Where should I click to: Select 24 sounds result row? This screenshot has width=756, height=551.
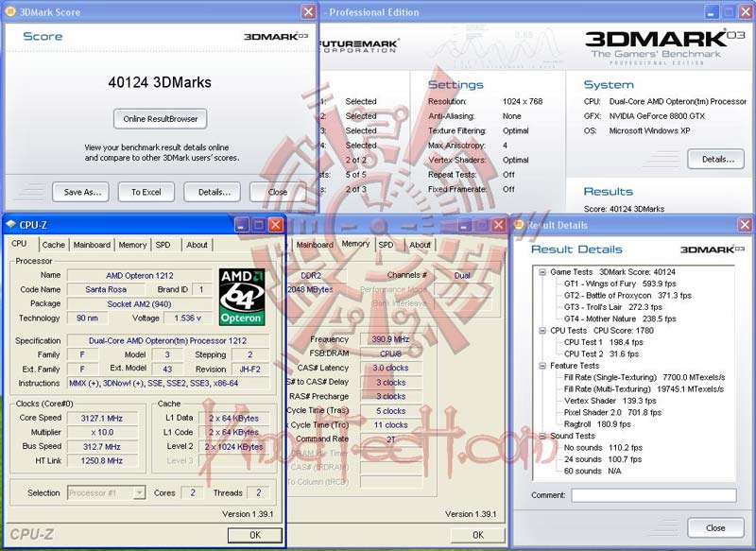603,459
